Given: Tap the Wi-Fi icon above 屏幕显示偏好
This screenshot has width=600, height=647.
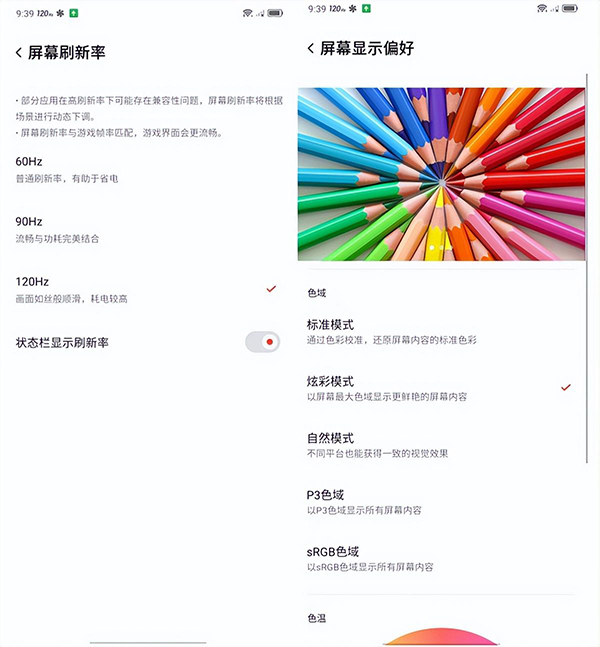Looking at the screenshot, I should click(x=541, y=9).
